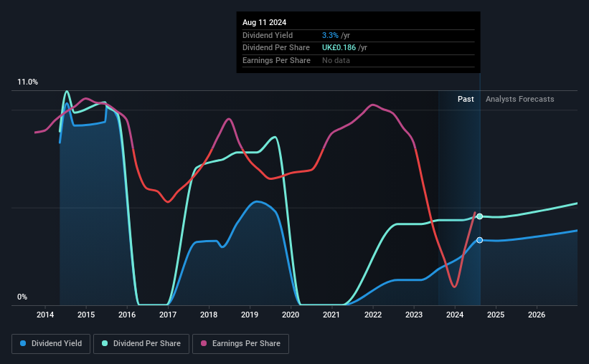Click the 2017 x-axis label

tap(168, 315)
